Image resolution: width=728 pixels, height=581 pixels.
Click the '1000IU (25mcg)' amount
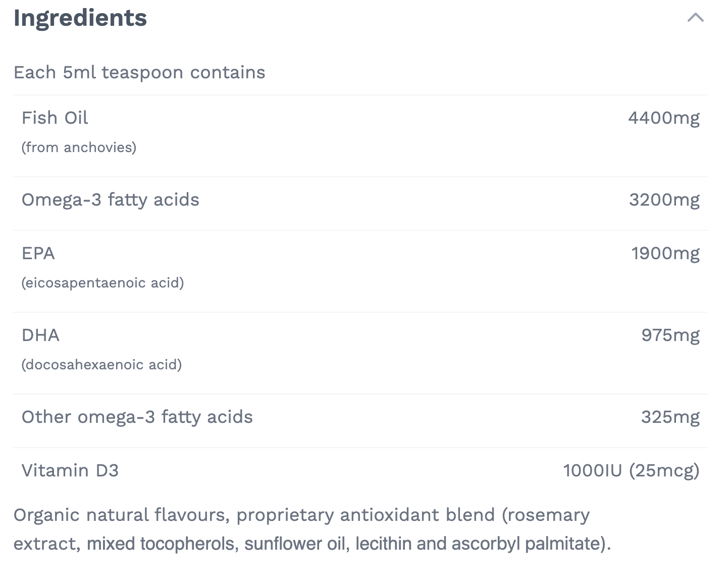[x=631, y=471]
